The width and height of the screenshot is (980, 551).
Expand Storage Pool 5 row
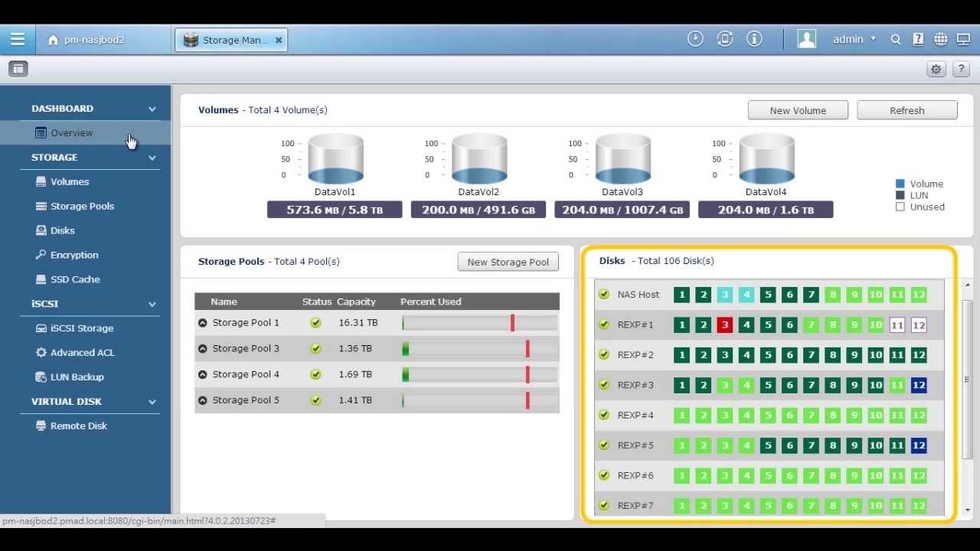(x=203, y=400)
